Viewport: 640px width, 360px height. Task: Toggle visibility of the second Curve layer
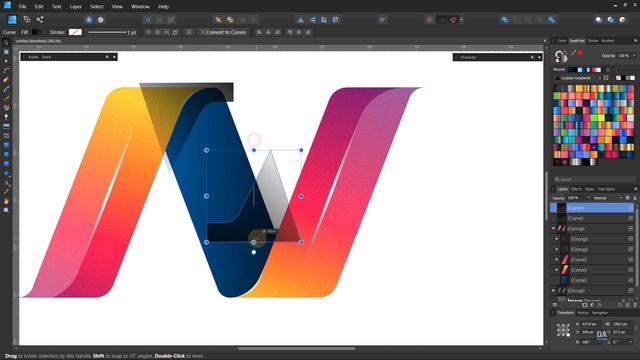(x=630, y=218)
